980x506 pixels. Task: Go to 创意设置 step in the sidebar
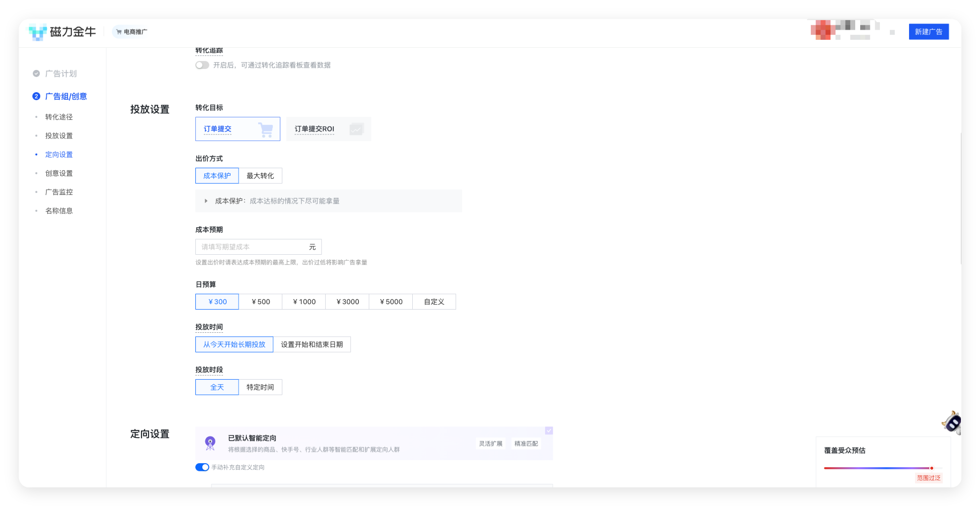(x=59, y=173)
